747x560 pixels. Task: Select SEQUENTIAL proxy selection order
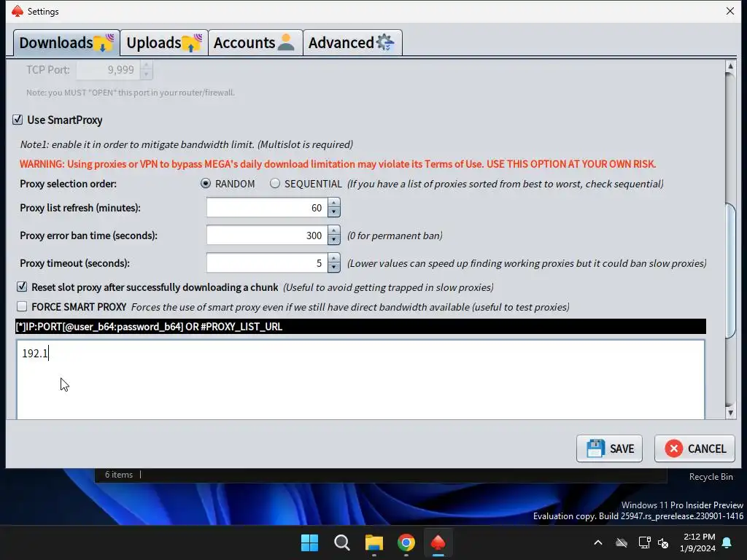pos(275,184)
